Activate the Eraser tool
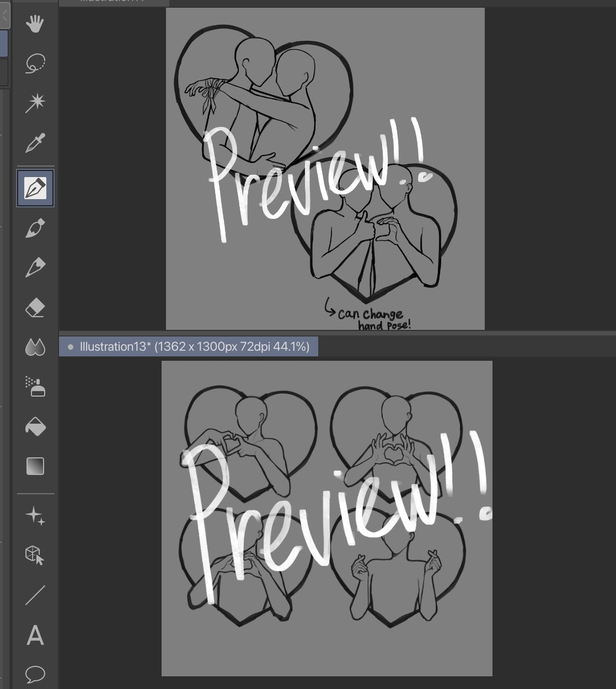616x689 pixels. coord(35,308)
